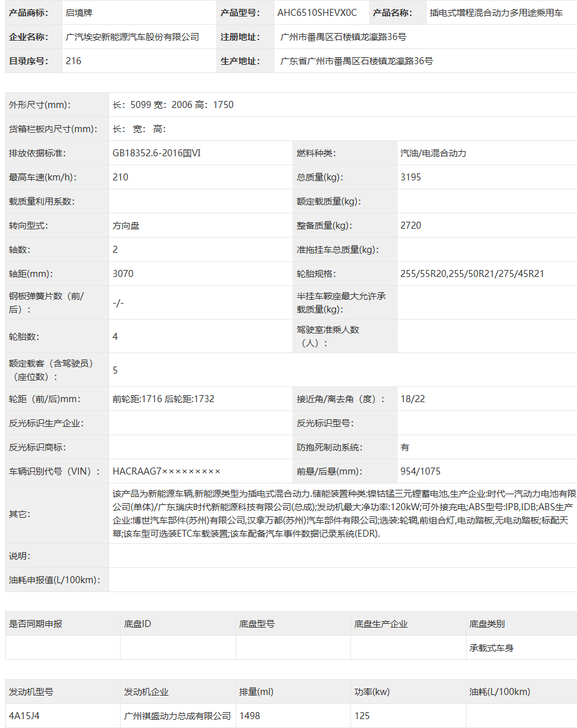Click company name 广汽埃安新能源汽车股份有限公司
Image resolution: width=577 pixels, height=728 pixels.
pyautogui.click(x=132, y=37)
